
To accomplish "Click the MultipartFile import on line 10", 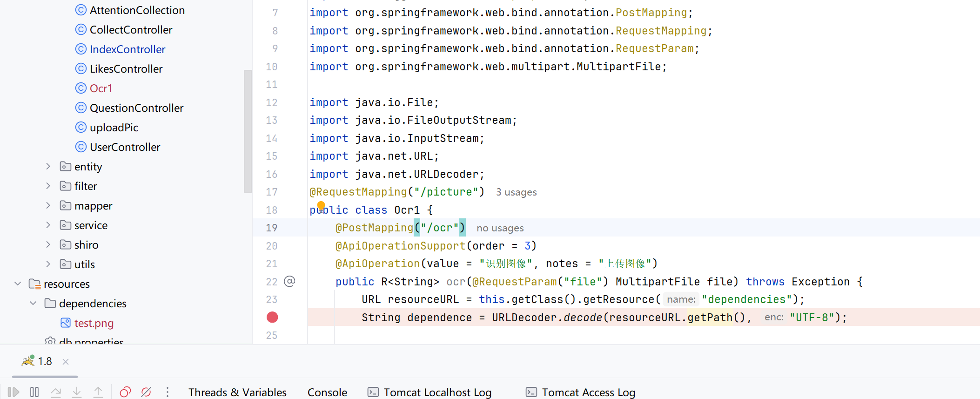I will [618, 67].
